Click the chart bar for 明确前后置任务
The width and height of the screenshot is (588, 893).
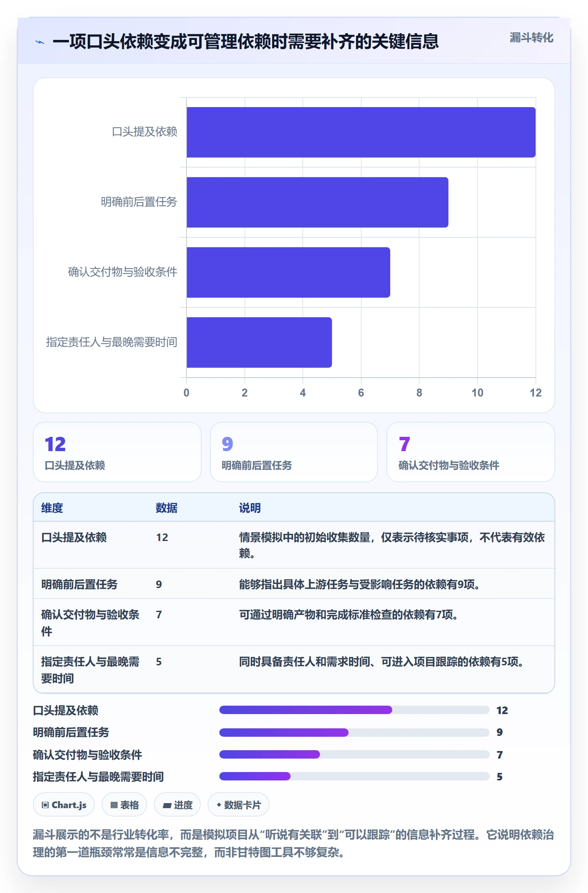(317, 202)
